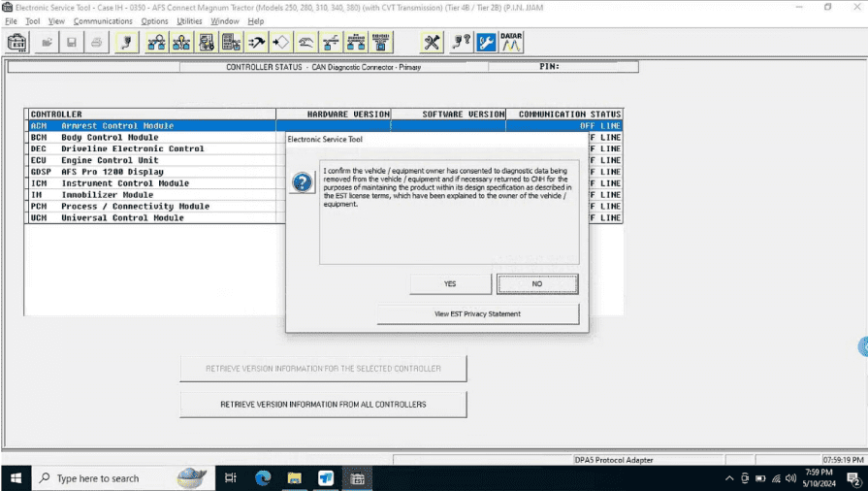Click the DATAR toolbar icon
The width and height of the screenshot is (868, 491).
[x=511, y=43]
